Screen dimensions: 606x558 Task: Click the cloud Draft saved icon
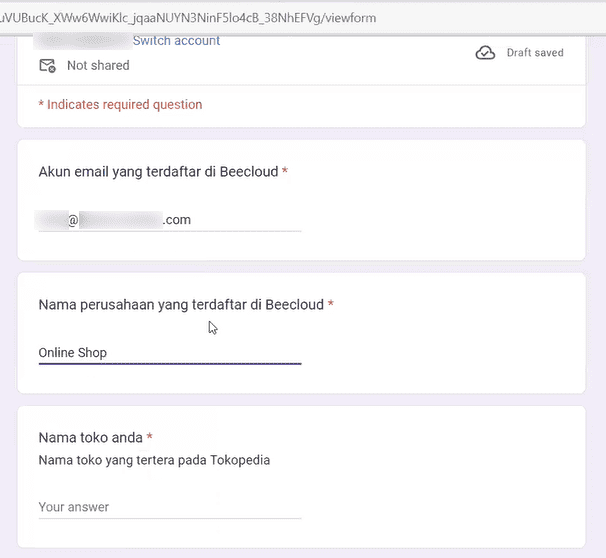tap(485, 53)
